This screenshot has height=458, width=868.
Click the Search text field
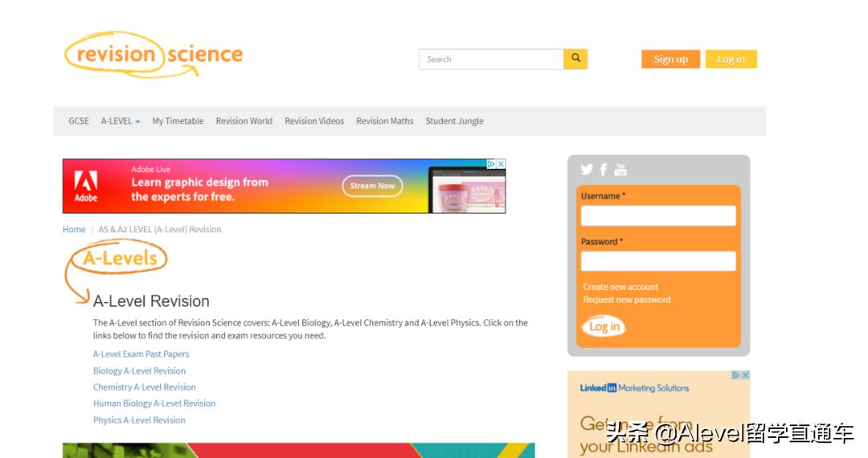(x=492, y=59)
